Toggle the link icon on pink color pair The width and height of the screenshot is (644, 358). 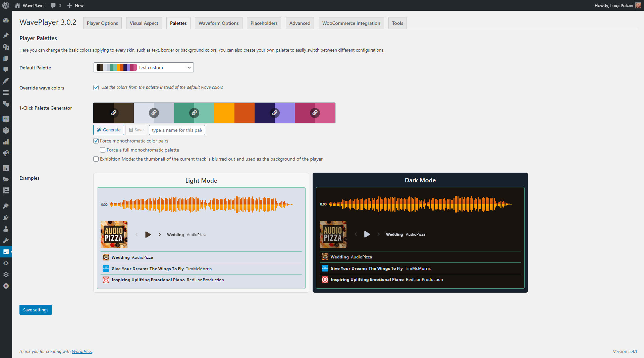coord(315,113)
